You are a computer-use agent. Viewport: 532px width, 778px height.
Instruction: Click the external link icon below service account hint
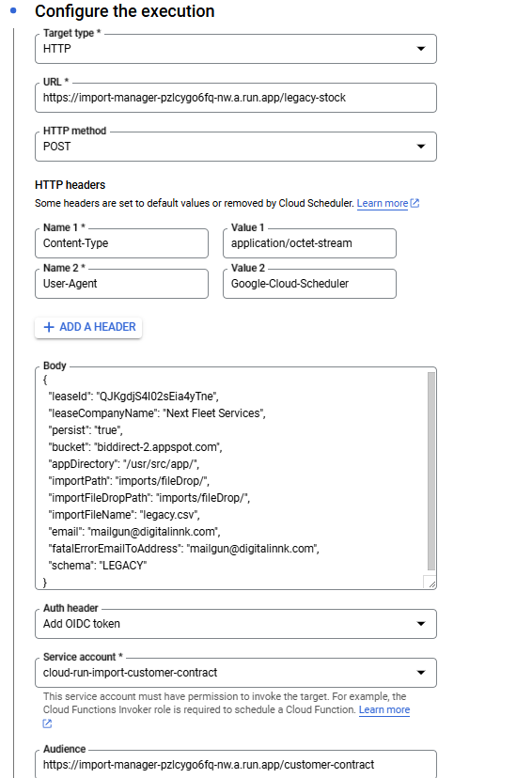[x=47, y=724]
